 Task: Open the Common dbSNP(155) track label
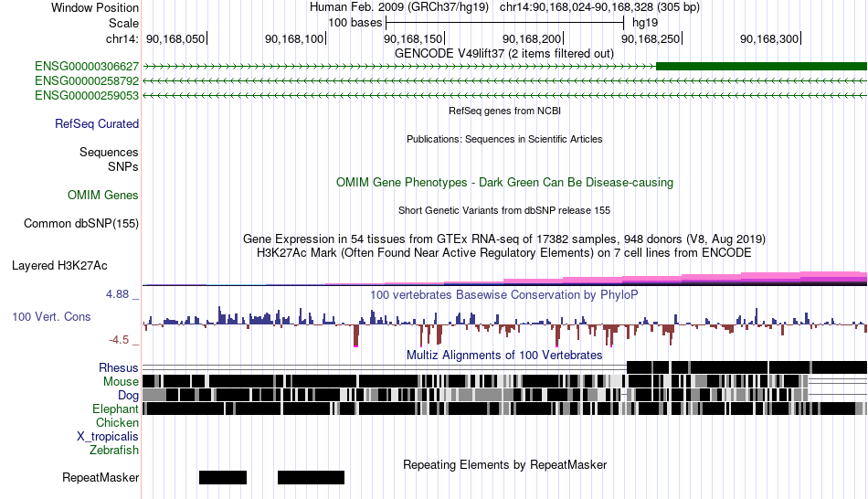pos(81,224)
